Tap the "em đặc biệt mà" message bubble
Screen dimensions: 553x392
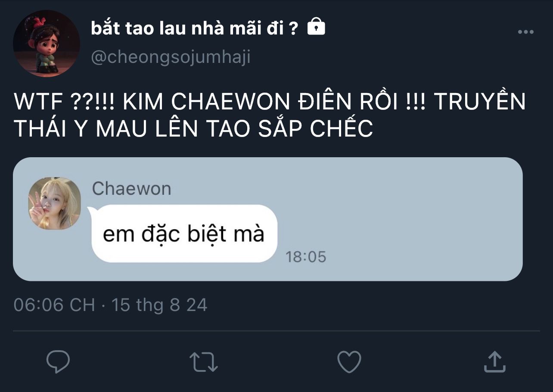pos(184,233)
